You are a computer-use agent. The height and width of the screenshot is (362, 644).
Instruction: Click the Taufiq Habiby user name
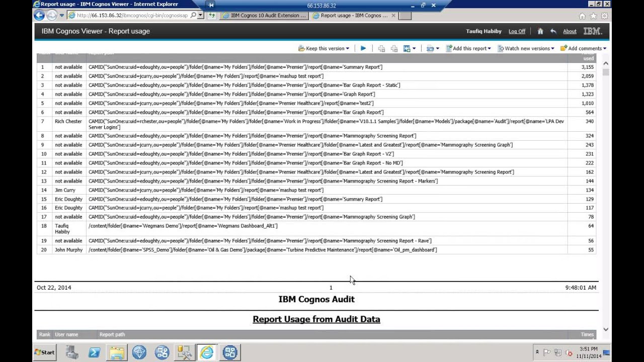pos(484,31)
